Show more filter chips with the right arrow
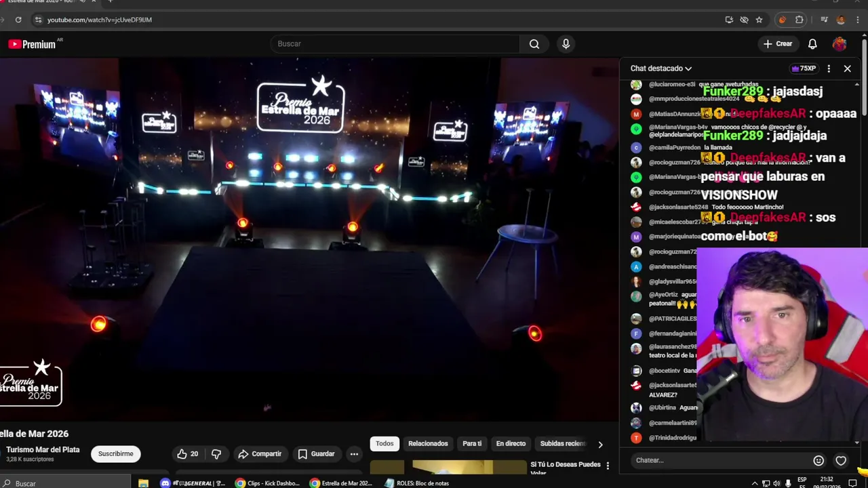The width and height of the screenshot is (868, 488). tap(600, 445)
